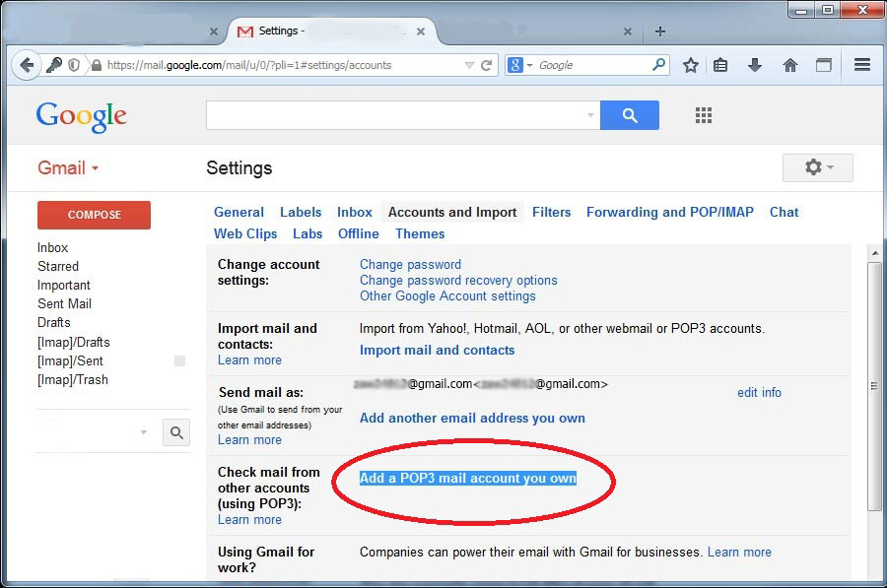Switch to the General settings tab

tap(239, 212)
